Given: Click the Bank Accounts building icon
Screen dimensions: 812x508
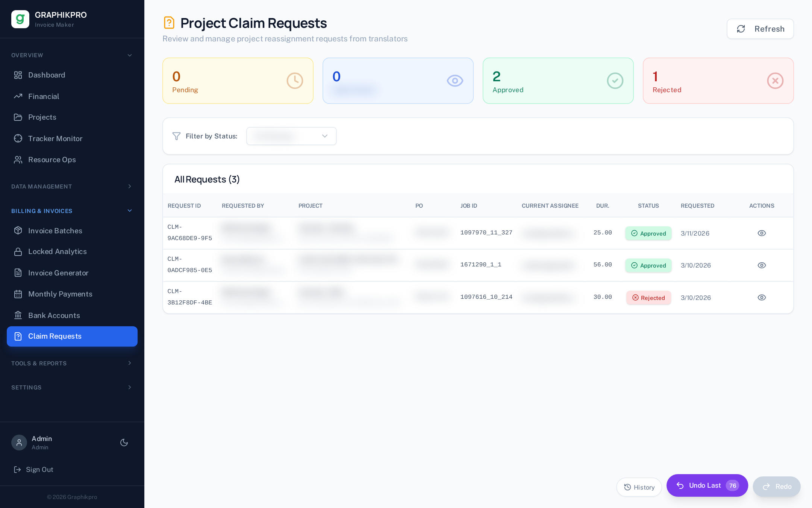Looking at the screenshot, I should [18, 315].
